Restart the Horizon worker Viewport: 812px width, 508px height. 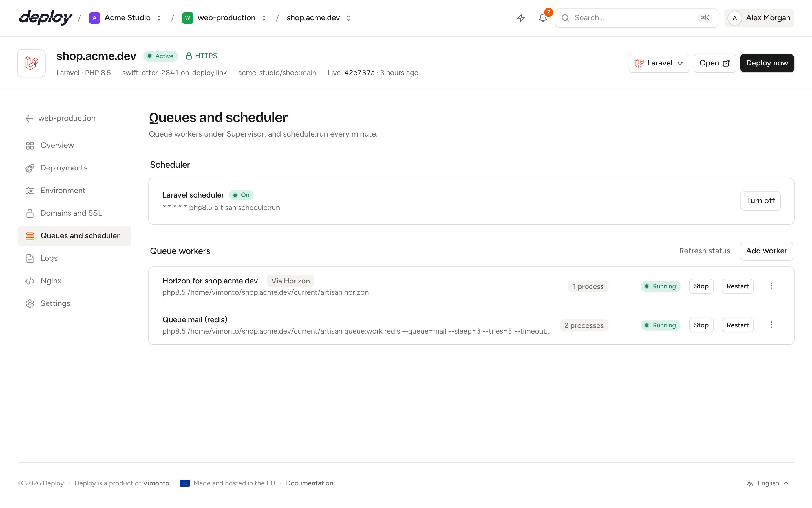pyautogui.click(x=738, y=286)
